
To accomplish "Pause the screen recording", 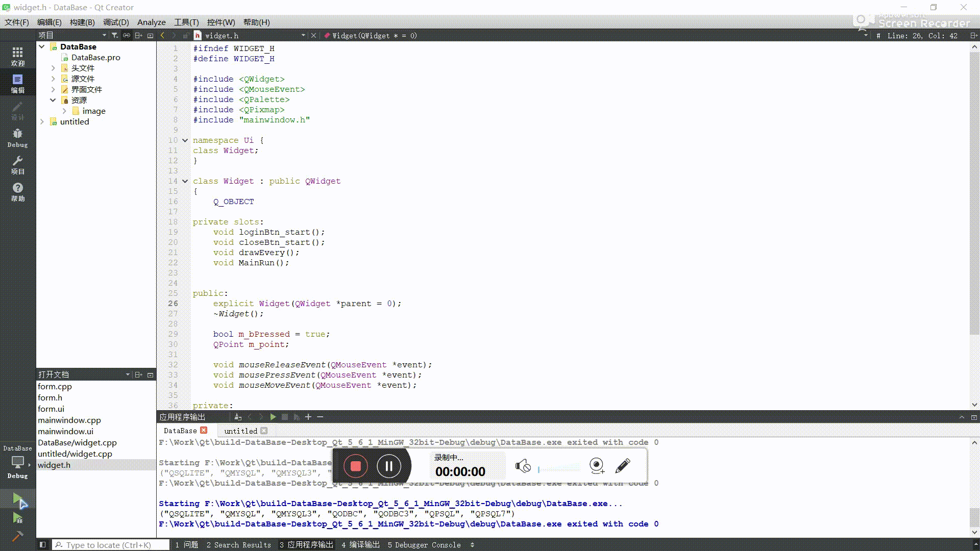I will point(389,466).
